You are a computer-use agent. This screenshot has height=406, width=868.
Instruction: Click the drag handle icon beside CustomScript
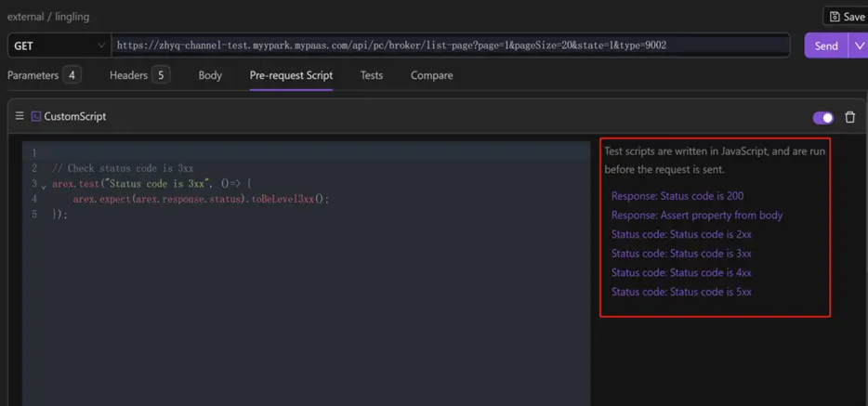click(x=19, y=116)
